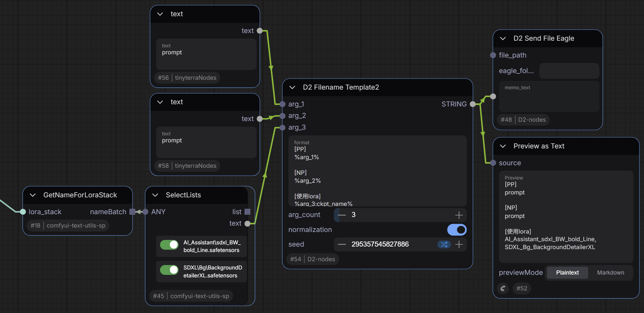Click the minus icon beside seed value

pos(342,244)
